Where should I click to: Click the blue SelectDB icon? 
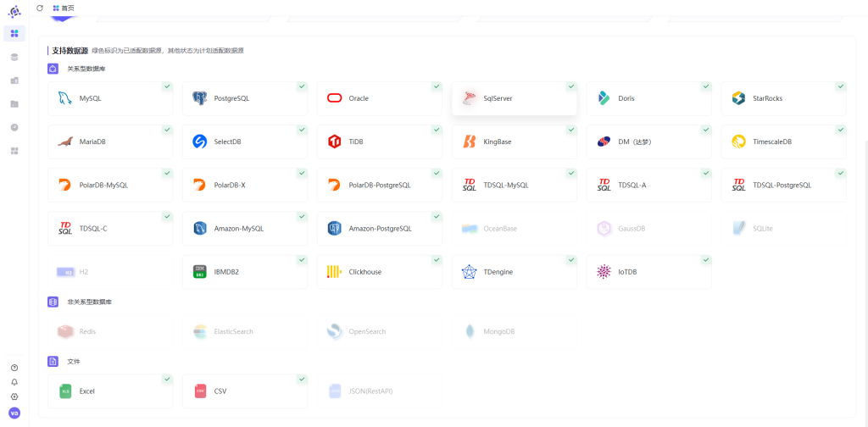point(200,141)
